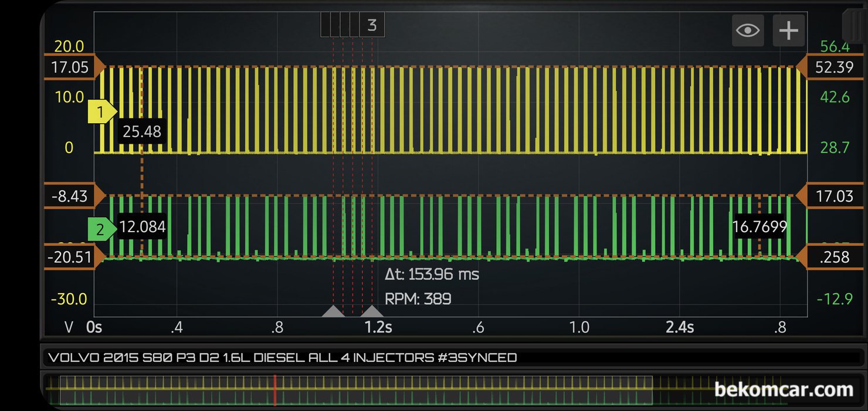Toggle trace visibility with the eye icon

coord(748,30)
